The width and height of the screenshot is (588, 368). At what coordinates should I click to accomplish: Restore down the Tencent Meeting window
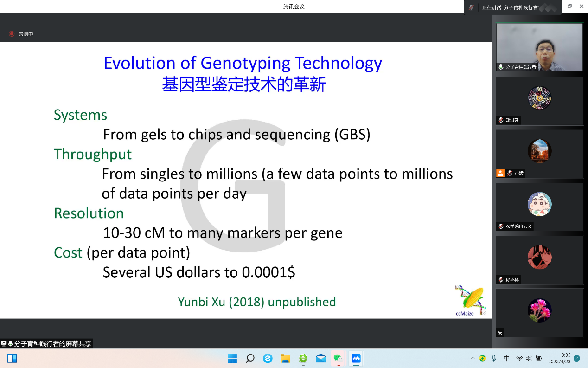click(x=569, y=6)
